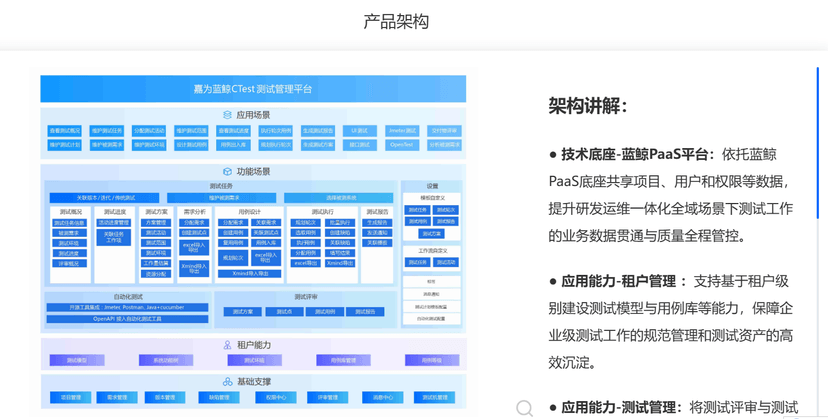Click the Xmind导出 box under 测试执行

(x=340, y=263)
